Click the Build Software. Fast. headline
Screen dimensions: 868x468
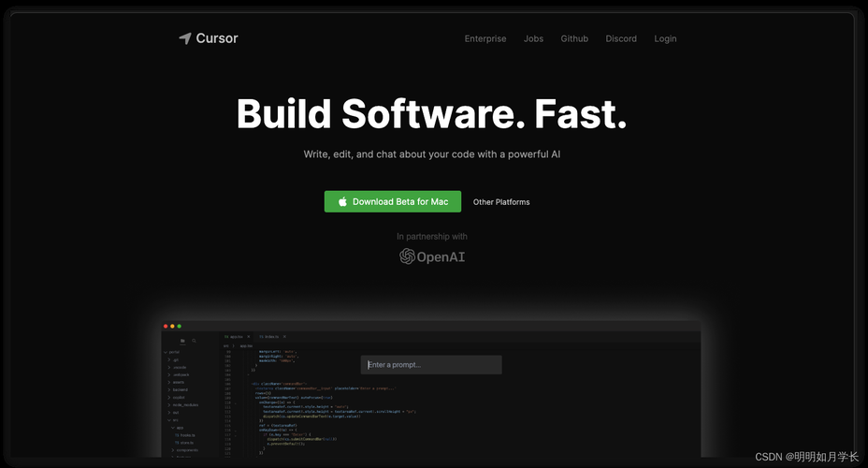click(432, 113)
